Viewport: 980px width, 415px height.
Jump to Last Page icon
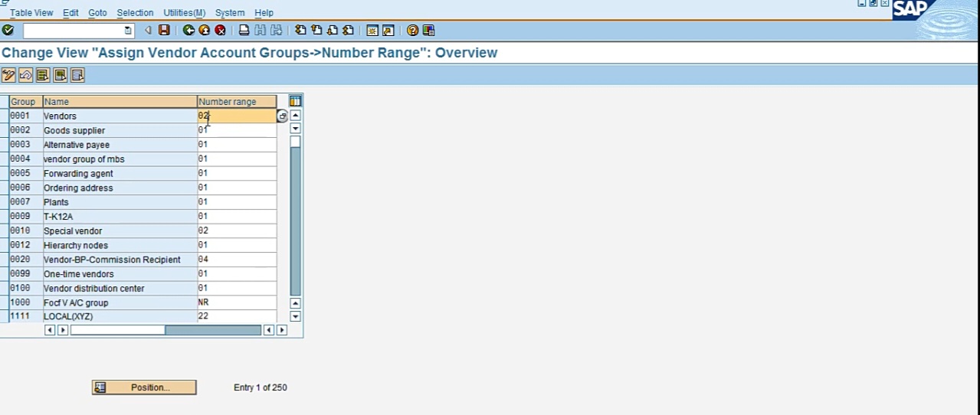[349, 31]
